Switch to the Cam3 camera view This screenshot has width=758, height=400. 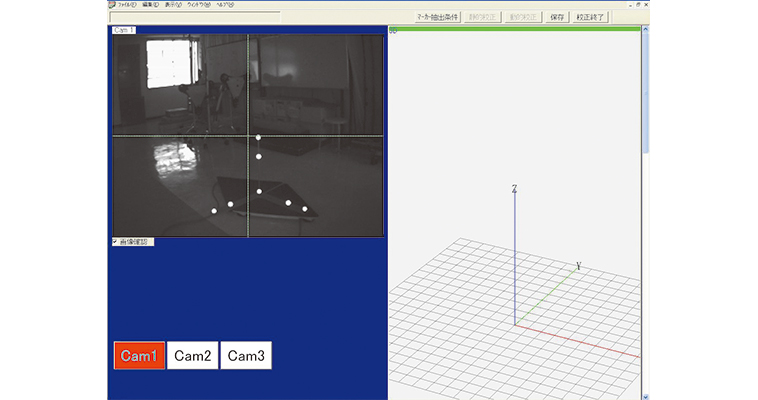tap(246, 355)
